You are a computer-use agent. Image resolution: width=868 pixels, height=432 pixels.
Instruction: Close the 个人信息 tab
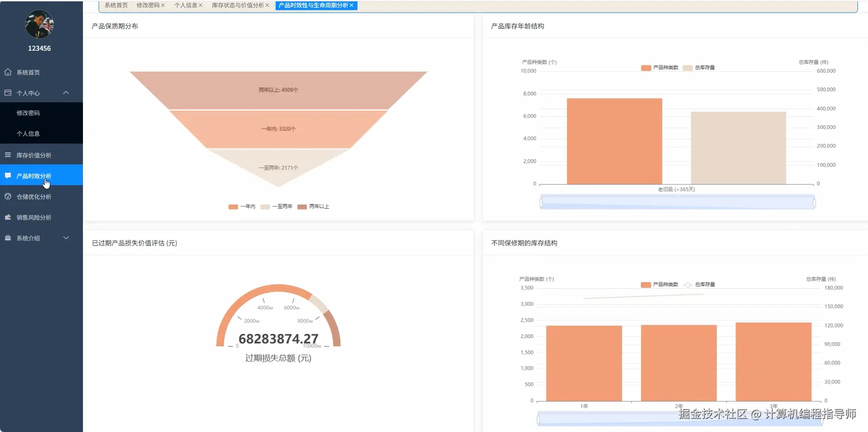coord(200,6)
